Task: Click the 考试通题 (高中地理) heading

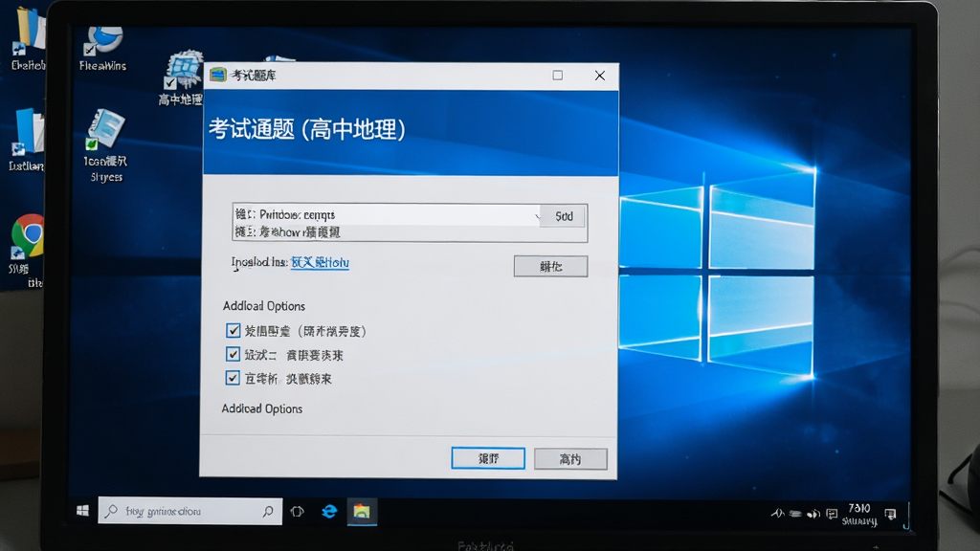Action: click(307, 129)
